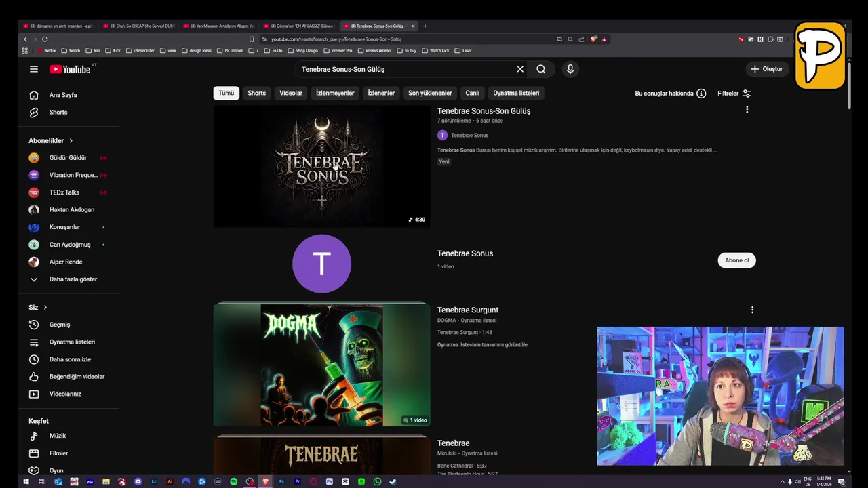Open the YouTube hamburger guide menu
The image size is (868, 488).
click(x=33, y=69)
